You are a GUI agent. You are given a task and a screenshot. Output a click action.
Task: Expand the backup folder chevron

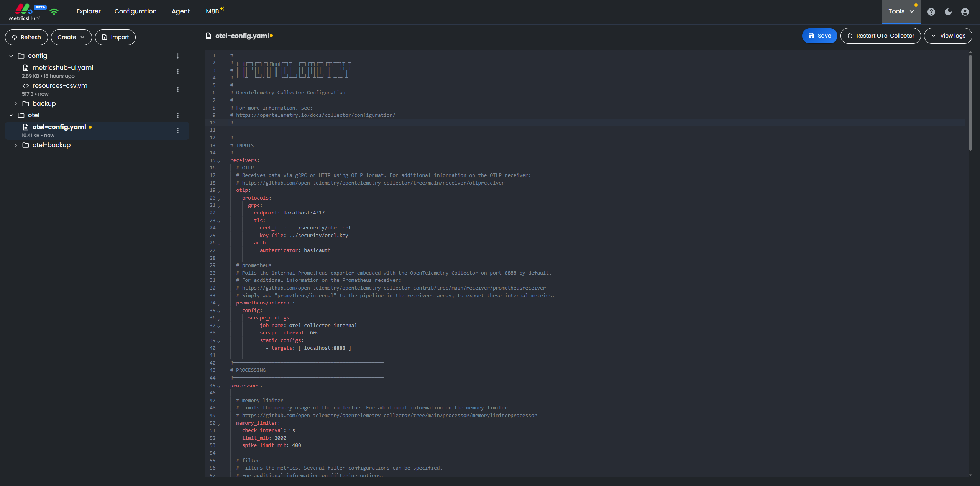16,104
